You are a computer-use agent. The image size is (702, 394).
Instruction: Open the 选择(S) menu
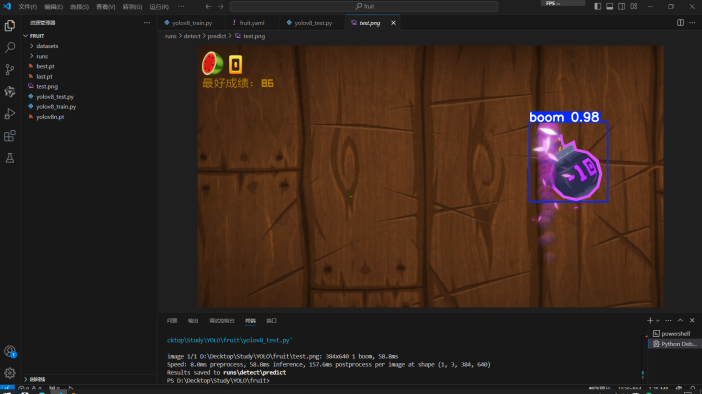point(79,7)
